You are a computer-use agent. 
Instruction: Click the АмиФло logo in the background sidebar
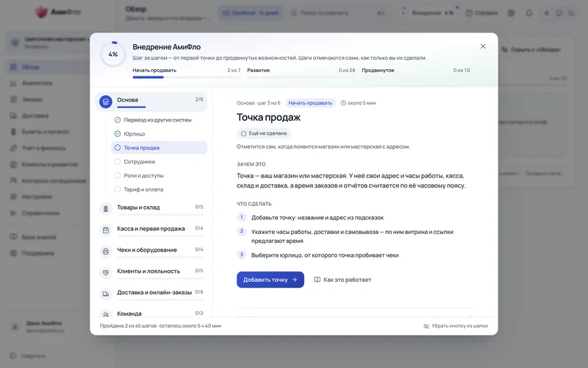(x=58, y=12)
